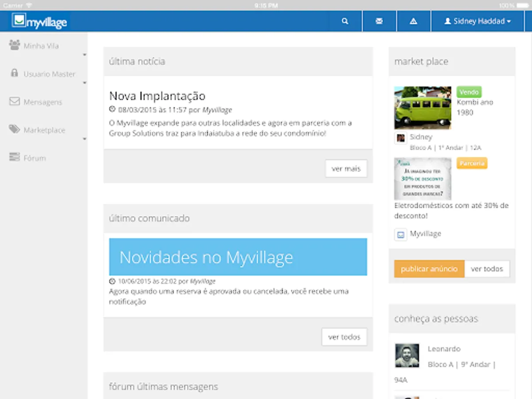Click the small Myvillage avatar icon
The height and width of the screenshot is (399, 532).
pyautogui.click(x=400, y=235)
